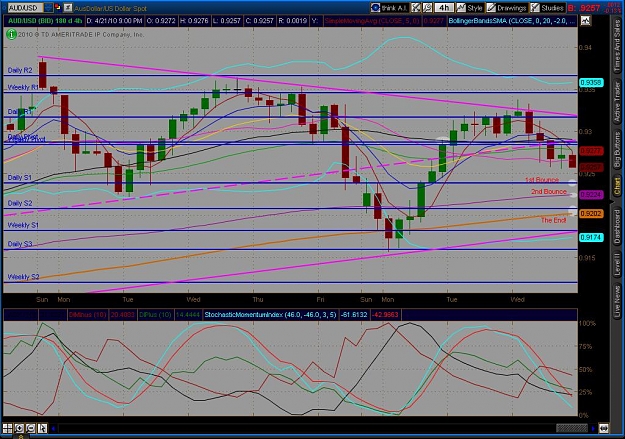Click the crosshair icon beside think A.I.
This screenshot has height=439, width=625.
pyautogui.click(x=416, y=8)
